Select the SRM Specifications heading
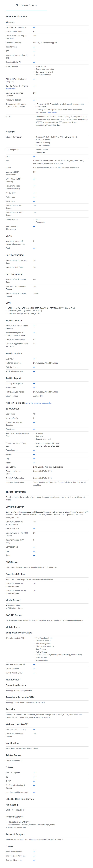 pos(16,16)
